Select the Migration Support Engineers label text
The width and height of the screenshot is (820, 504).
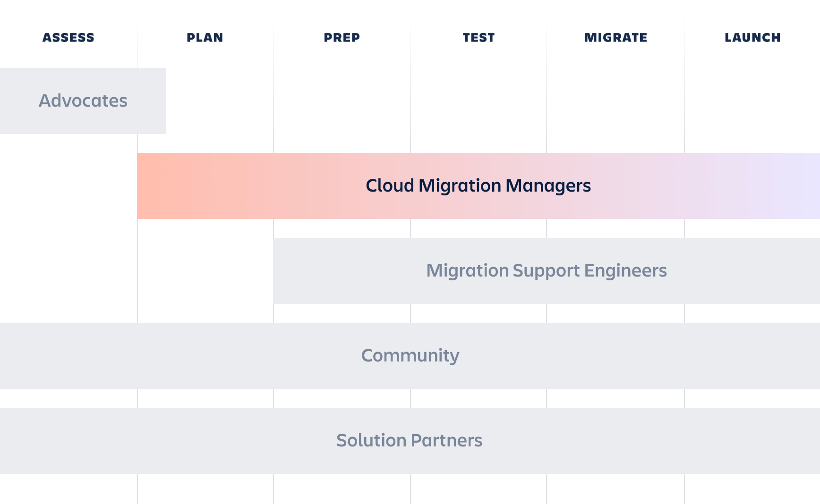click(547, 271)
